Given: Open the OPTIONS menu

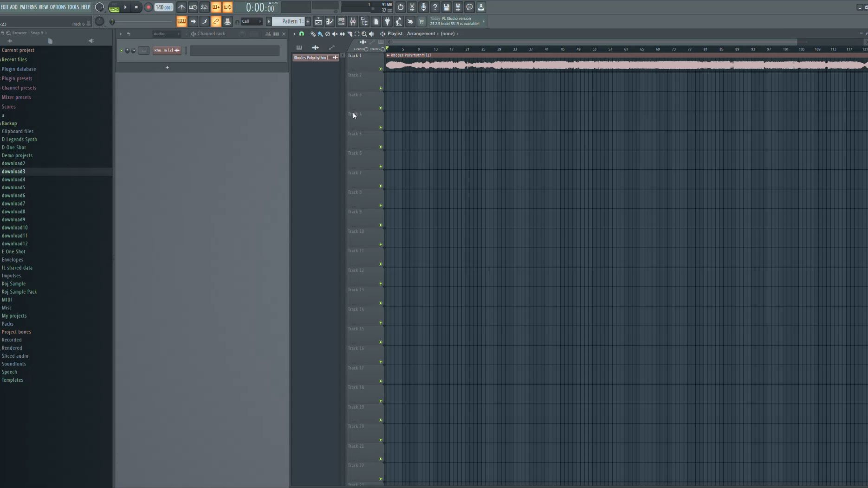Looking at the screenshot, I should 58,7.
